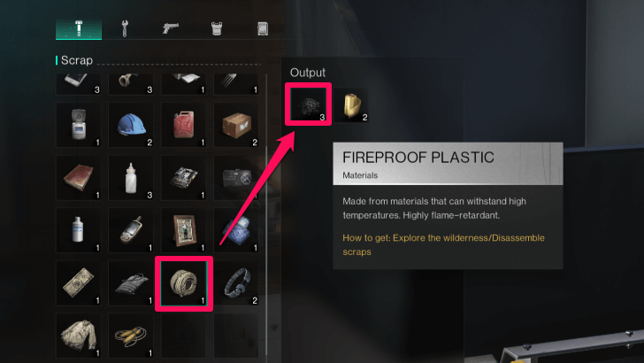Select the red jerry can item

183,125
